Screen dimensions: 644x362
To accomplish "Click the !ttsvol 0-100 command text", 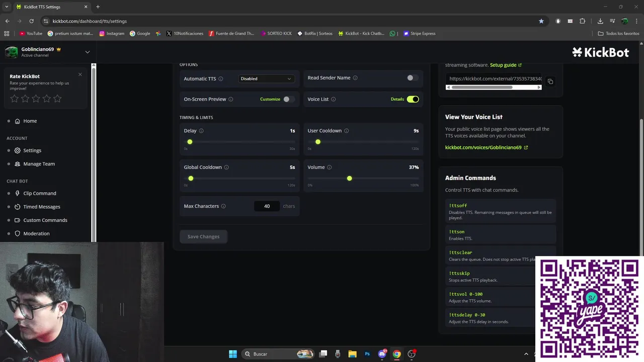I will pyautogui.click(x=466, y=294).
